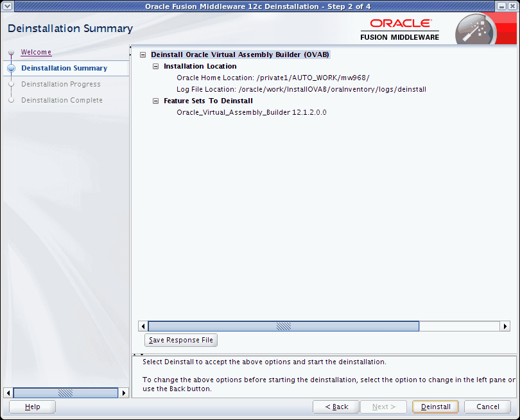Go Back to the previous step
The width and height of the screenshot is (520, 420).
[x=336, y=407]
